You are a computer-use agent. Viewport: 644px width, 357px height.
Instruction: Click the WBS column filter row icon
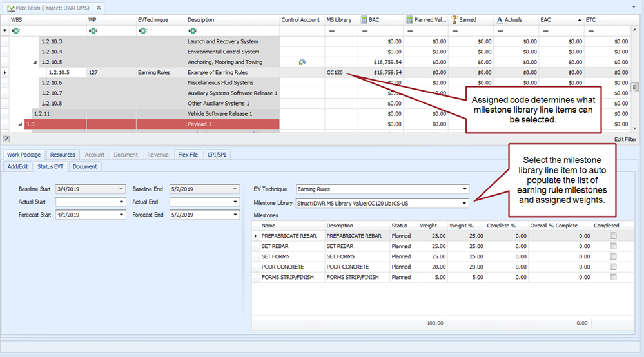pyautogui.click(x=16, y=31)
